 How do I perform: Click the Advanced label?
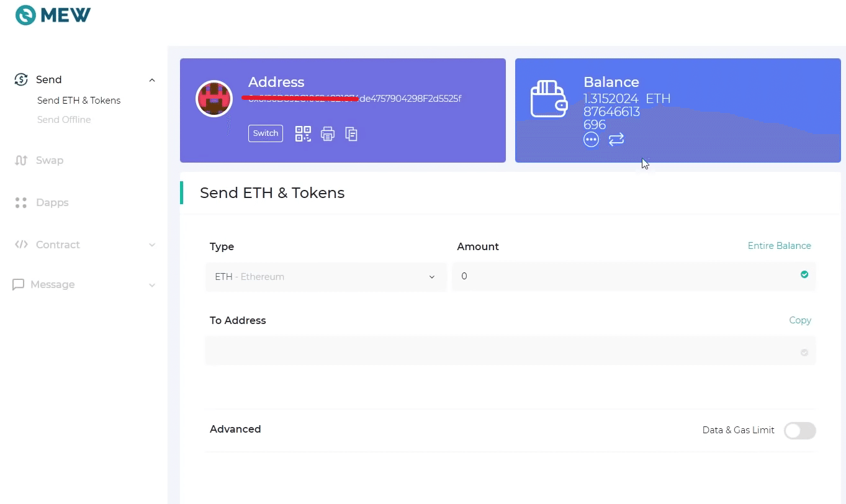click(x=235, y=429)
